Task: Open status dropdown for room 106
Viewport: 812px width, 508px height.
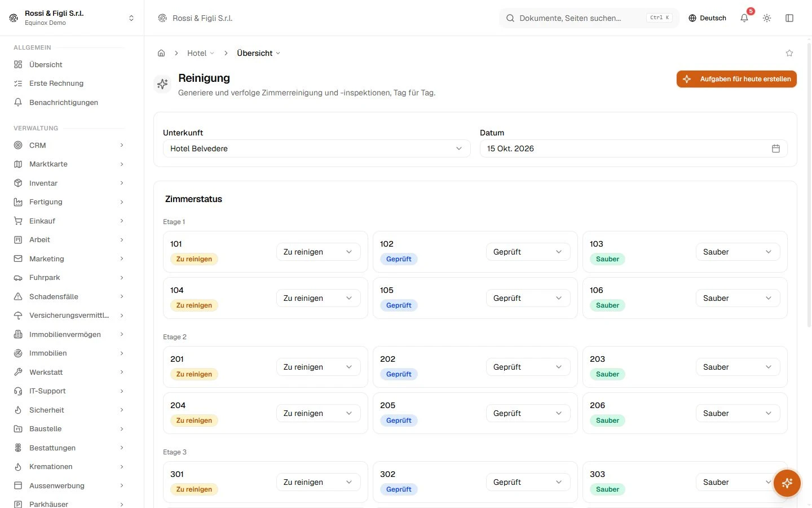Action: pos(738,298)
